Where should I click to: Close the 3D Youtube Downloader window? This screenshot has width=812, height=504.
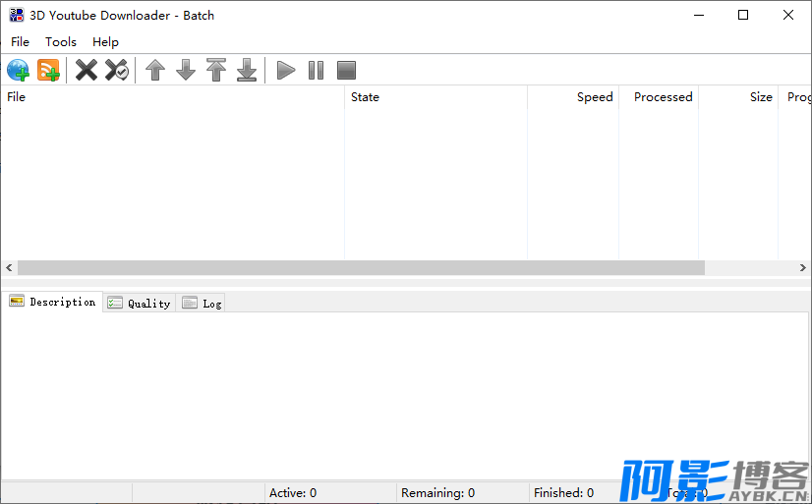pyautogui.click(x=788, y=15)
